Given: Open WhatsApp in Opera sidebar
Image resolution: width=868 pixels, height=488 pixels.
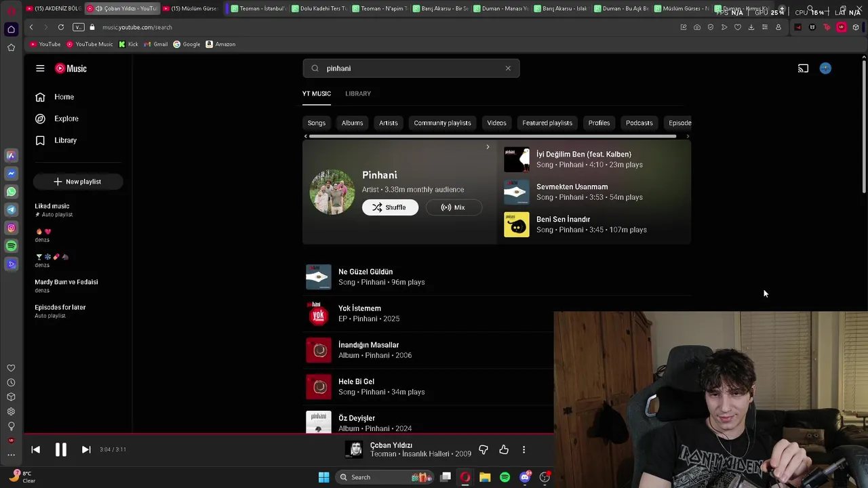Looking at the screenshot, I should (x=11, y=192).
